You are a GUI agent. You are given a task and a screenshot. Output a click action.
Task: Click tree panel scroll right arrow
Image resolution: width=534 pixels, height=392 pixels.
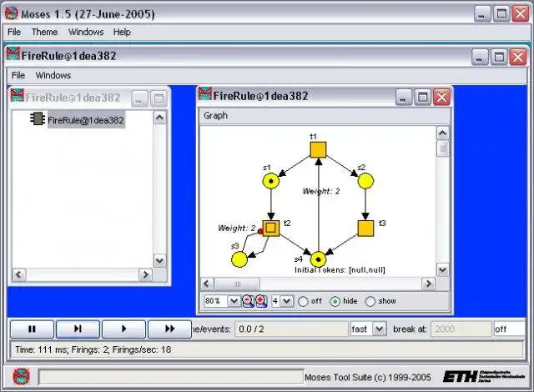click(145, 274)
